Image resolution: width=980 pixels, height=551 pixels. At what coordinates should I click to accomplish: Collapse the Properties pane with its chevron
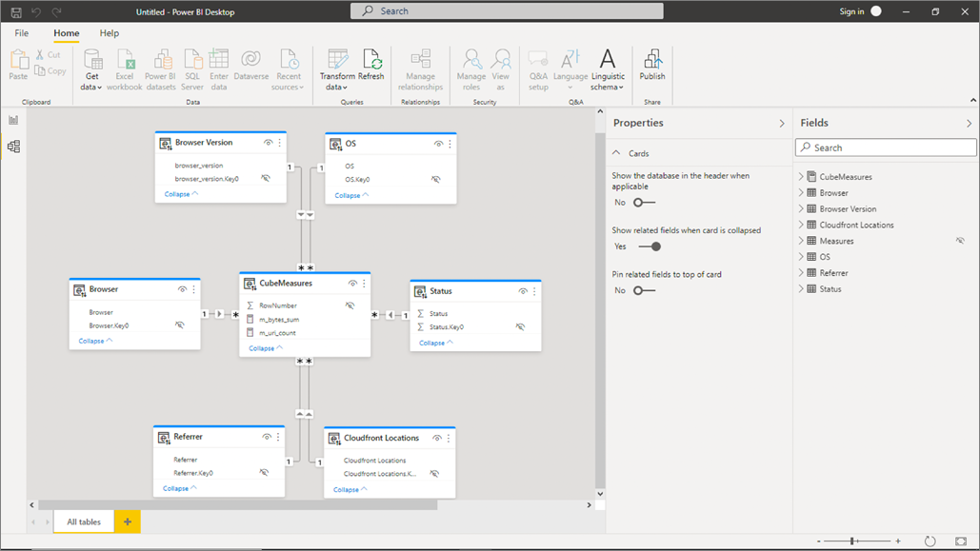click(781, 124)
